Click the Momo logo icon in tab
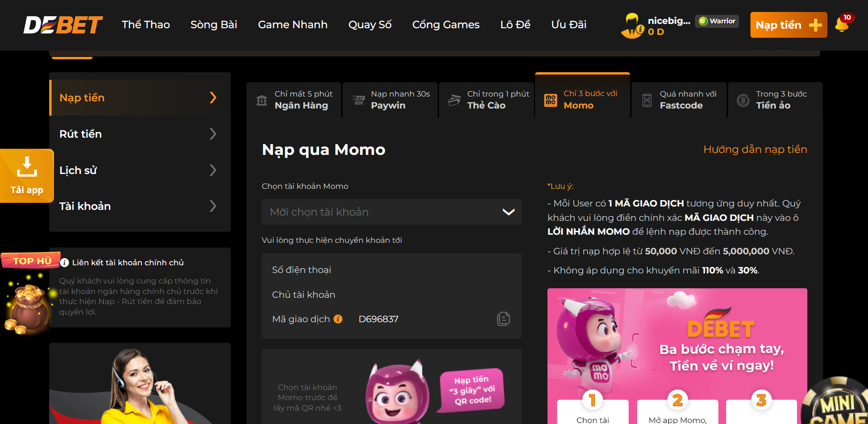Screen dimensions: 868x424 [x=551, y=100]
